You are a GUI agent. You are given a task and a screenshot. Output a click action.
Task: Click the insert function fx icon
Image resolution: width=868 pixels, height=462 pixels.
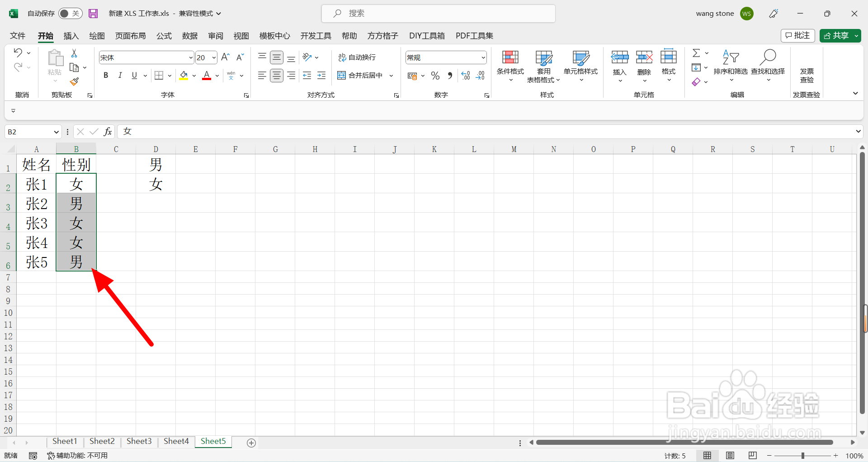tap(108, 132)
